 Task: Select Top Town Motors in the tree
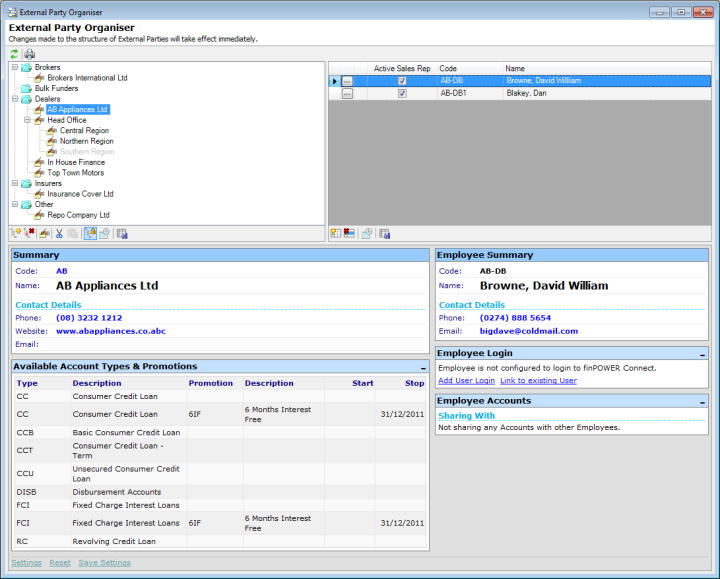point(75,173)
